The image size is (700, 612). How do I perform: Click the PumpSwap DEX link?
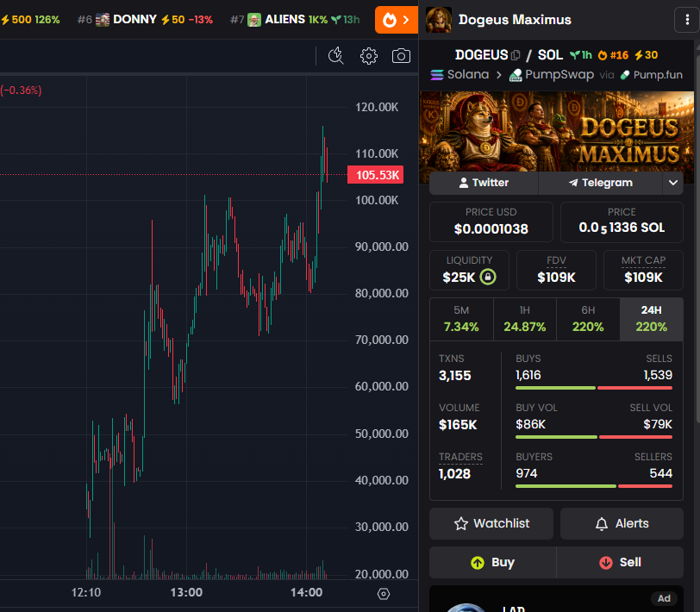tap(552, 74)
